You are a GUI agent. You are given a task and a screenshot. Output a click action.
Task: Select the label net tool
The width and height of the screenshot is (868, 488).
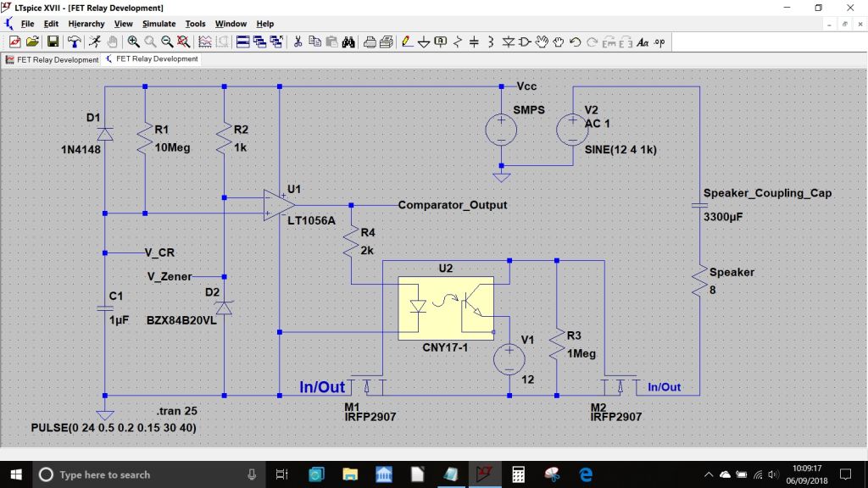coord(441,42)
